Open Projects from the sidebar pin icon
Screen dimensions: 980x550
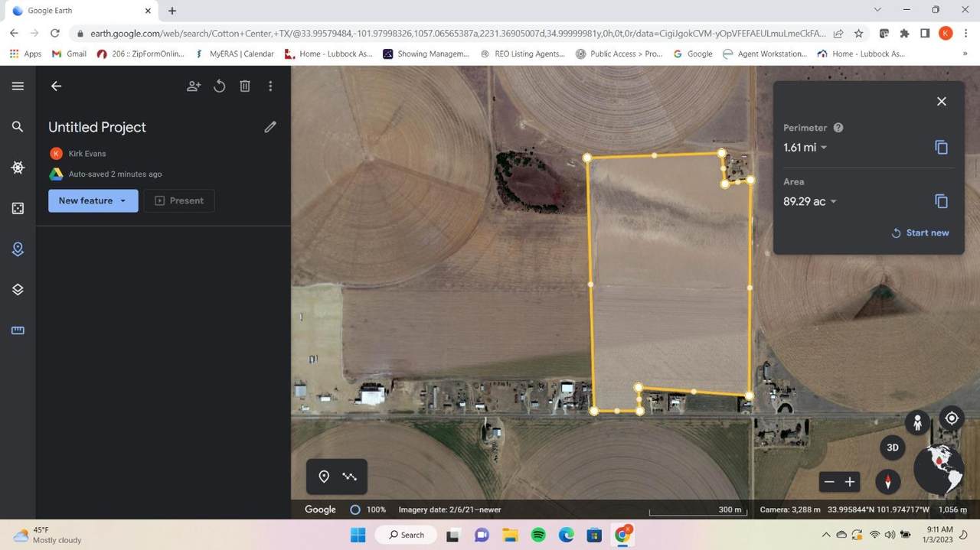18,249
